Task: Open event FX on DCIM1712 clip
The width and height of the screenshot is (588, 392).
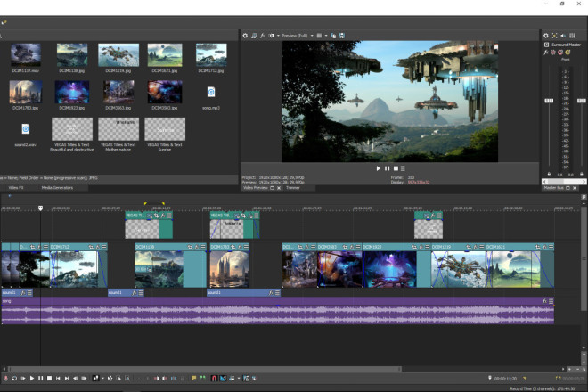Action: tap(97, 247)
